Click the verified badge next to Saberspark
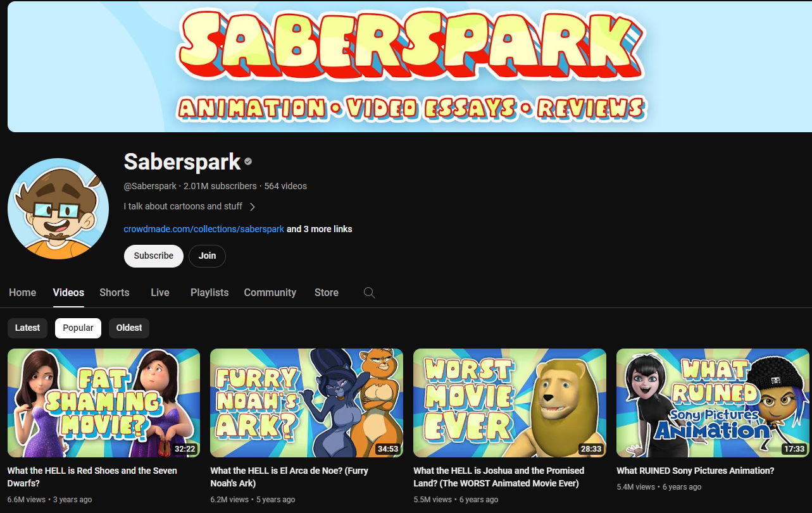The height and width of the screenshot is (513, 812). (x=248, y=162)
